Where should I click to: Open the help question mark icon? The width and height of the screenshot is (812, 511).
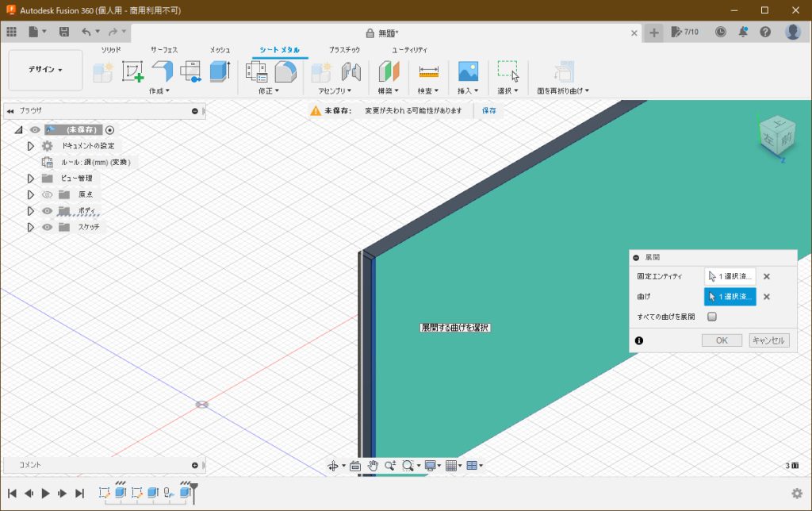[765, 32]
